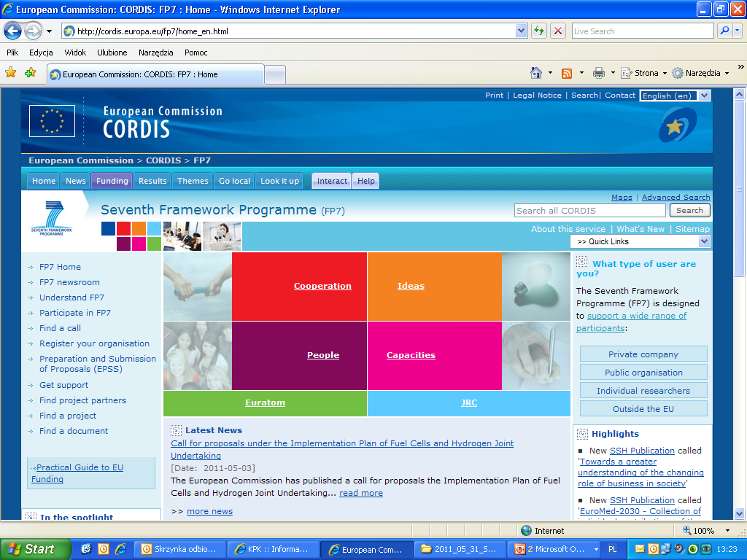Collapse the Latest News section icon
The width and height of the screenshot is (747, 560).
[176, 430]
